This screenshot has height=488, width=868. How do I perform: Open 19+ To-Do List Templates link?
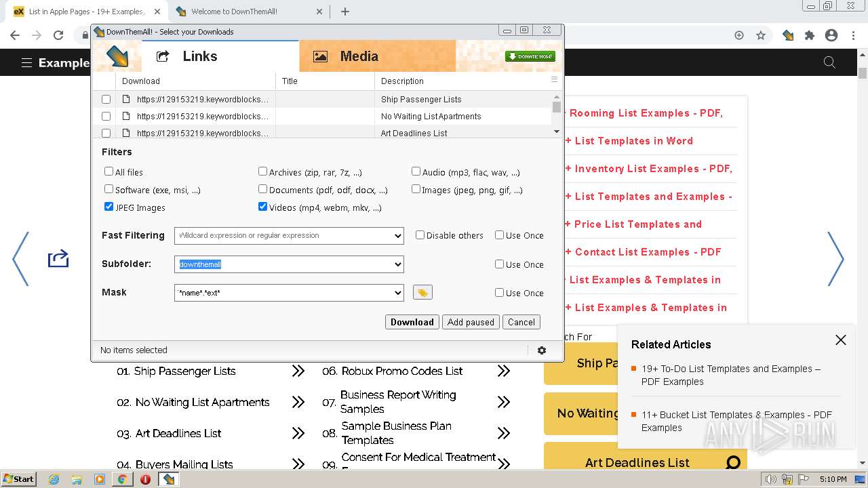pos(731,375)
